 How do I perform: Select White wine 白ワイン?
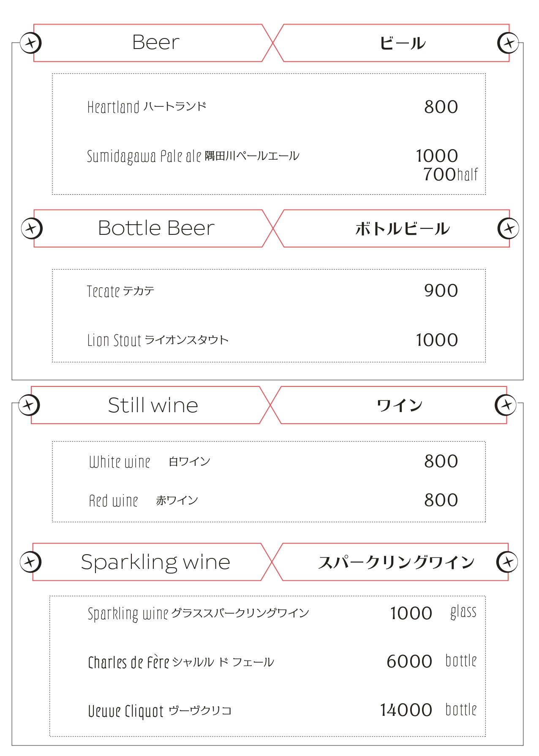click(150, 462)
